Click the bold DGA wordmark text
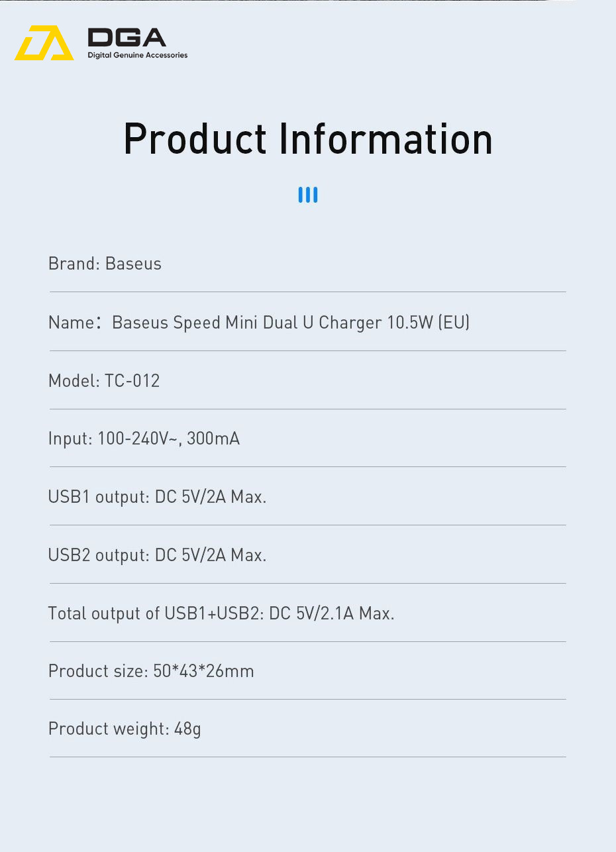 coord(127,38)
